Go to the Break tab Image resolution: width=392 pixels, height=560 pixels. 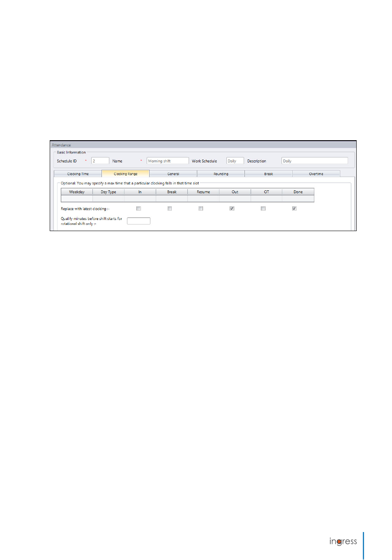click(x=268, y=174)
